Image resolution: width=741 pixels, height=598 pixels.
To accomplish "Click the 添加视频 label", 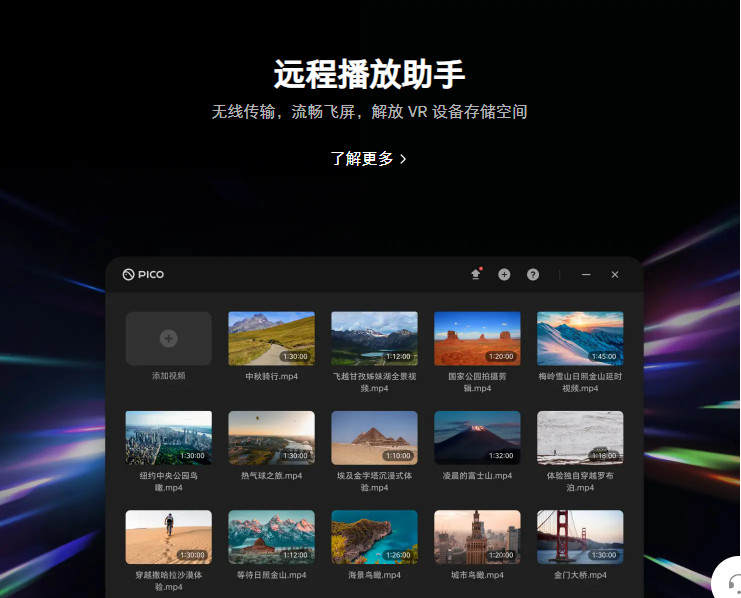I will coord(169,376).
